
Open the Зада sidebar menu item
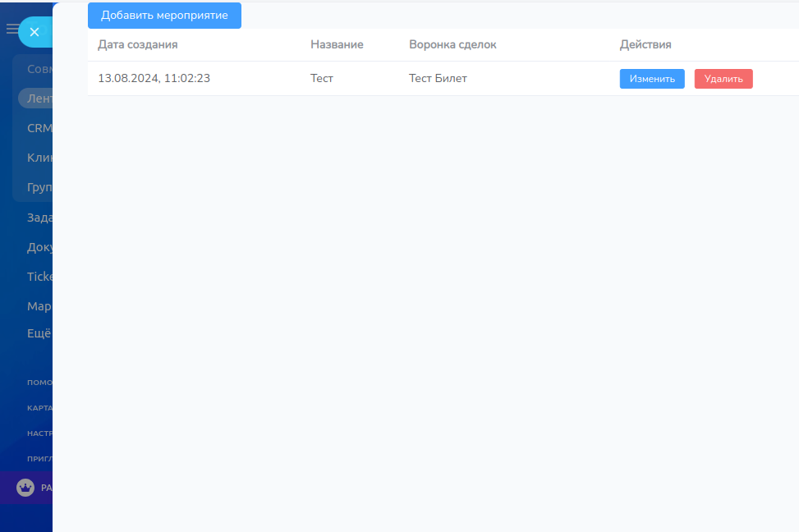click(39, 218)
